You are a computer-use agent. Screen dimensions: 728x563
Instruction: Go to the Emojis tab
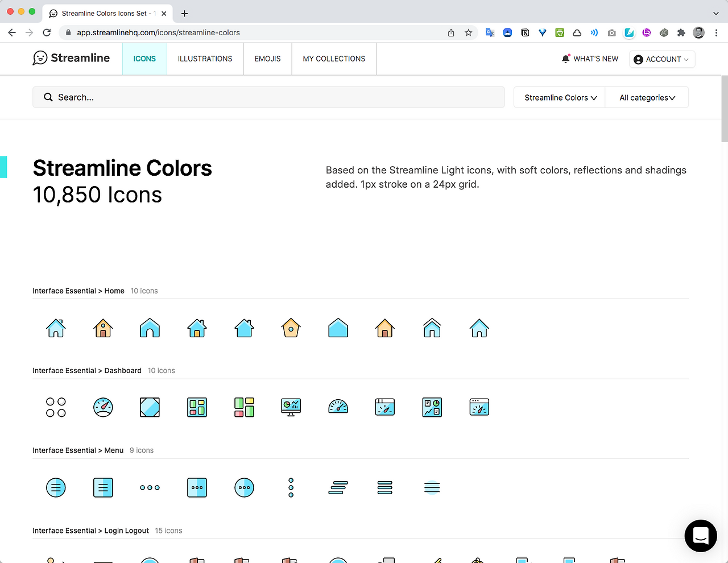(267, 59)
